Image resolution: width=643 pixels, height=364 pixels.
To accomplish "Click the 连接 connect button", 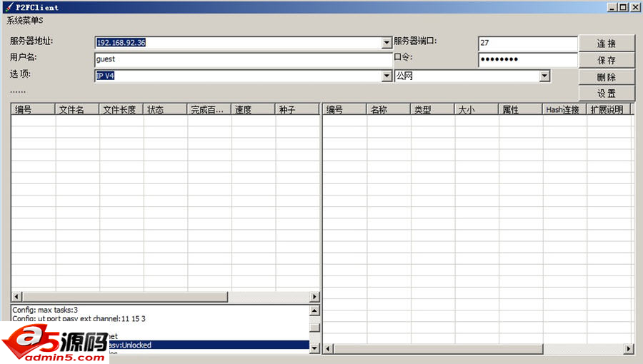I will [607, 44].
